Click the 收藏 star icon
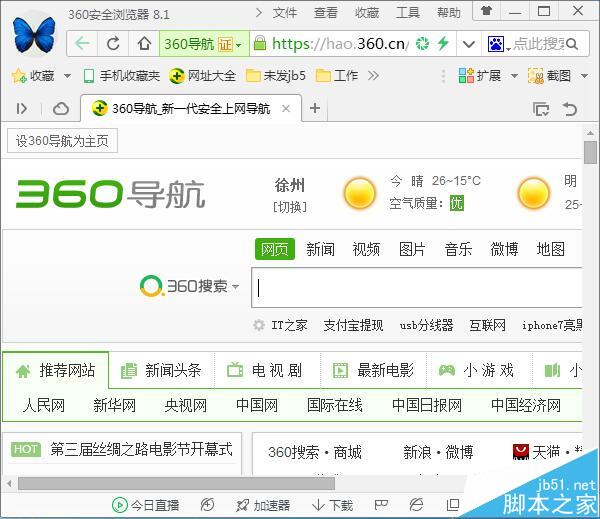The width and height of the screenshot is (600, 519). click(19, 76)
